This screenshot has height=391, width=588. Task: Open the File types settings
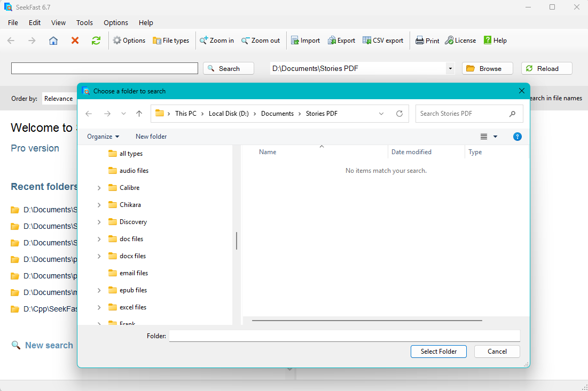point(170,40)
